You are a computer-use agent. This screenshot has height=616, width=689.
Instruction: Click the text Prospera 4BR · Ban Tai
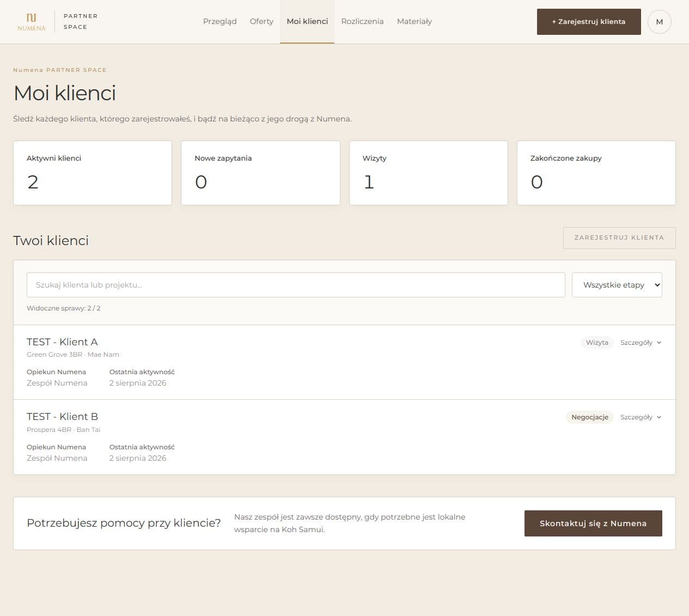pyautogui.click(x=64, y=430)
